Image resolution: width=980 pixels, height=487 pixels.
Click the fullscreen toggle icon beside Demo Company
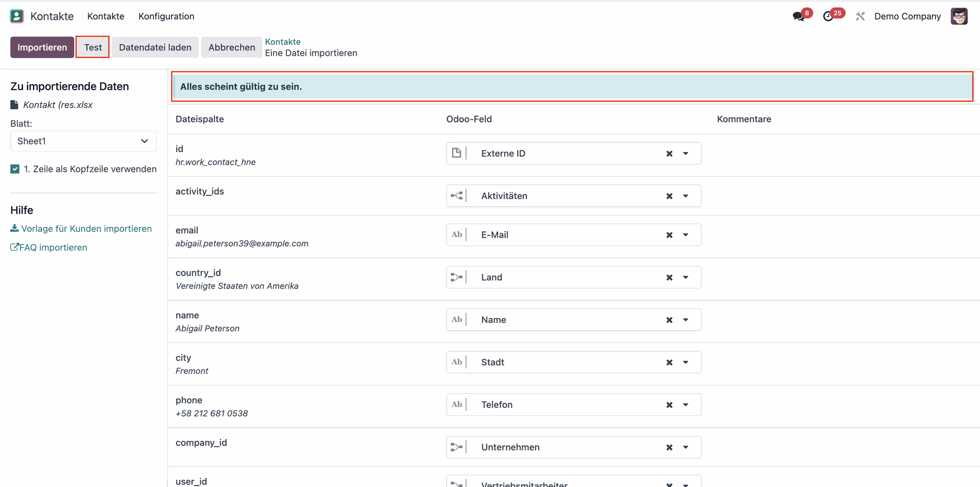tap(861, 16)
